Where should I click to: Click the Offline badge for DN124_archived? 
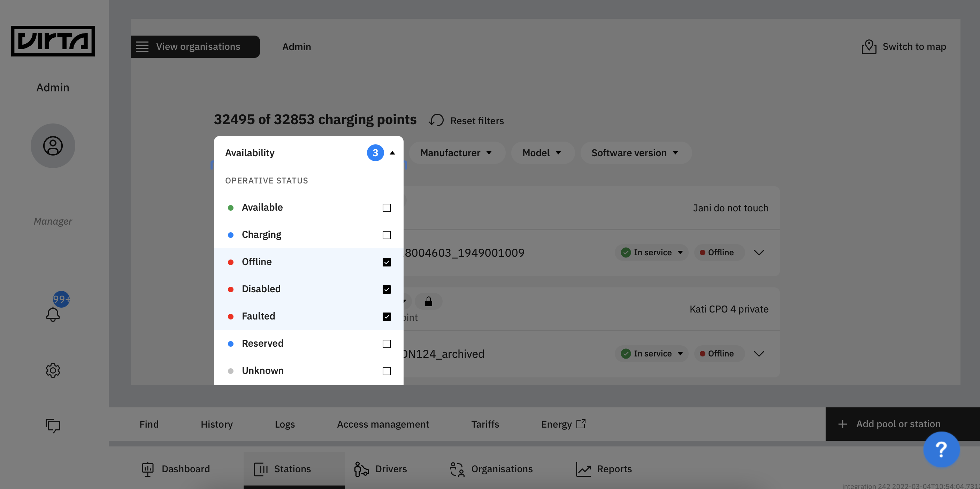coord(719,353)
